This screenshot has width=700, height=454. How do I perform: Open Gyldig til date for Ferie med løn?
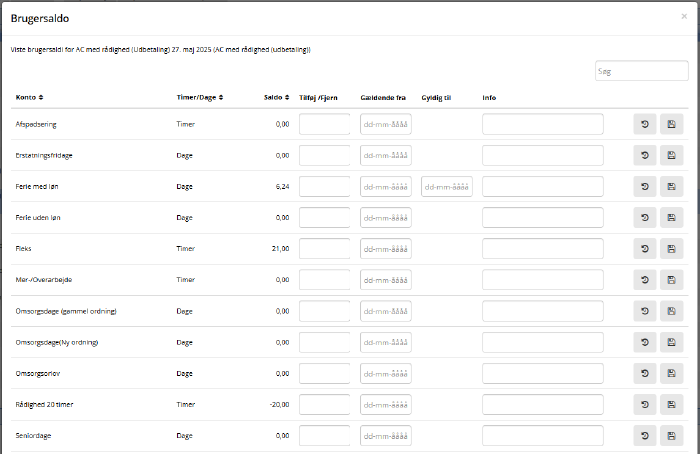click(447, 187)
